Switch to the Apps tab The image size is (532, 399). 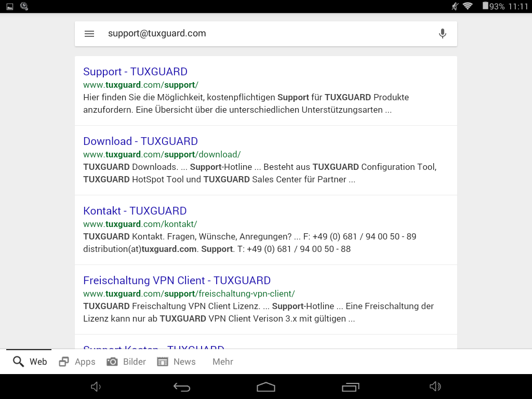point(77,362)
